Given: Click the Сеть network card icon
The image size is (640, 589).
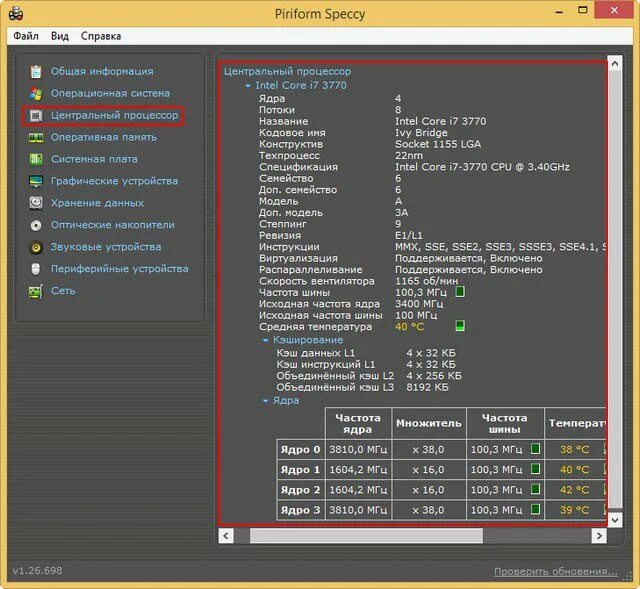Looking at the screenshot, I should (x=36, y=291).
